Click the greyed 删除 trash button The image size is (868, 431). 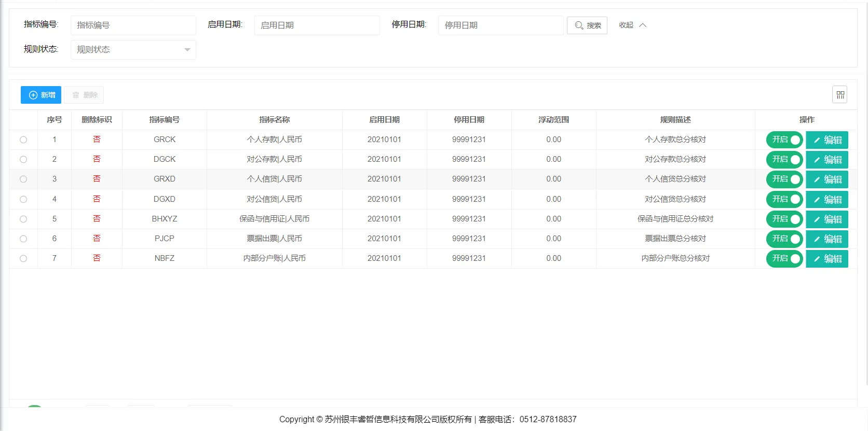point(84,95)
